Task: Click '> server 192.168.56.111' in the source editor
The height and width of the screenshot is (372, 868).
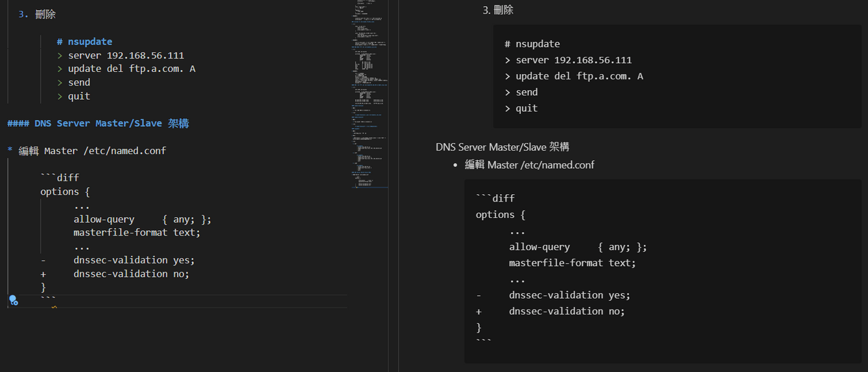Action: [x=121, y=55]
